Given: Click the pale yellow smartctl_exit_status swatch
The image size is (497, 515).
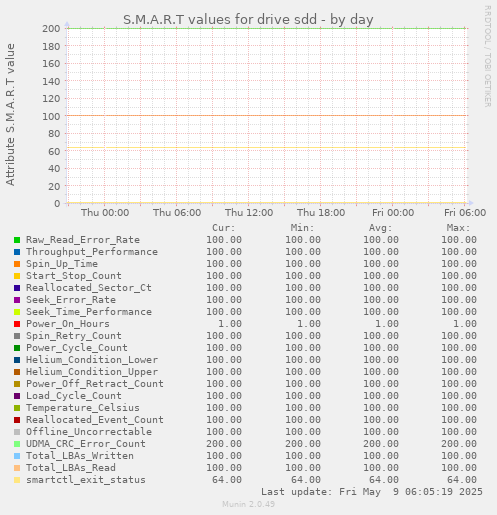Looking at the screenshot, I should tap(17, 480).
